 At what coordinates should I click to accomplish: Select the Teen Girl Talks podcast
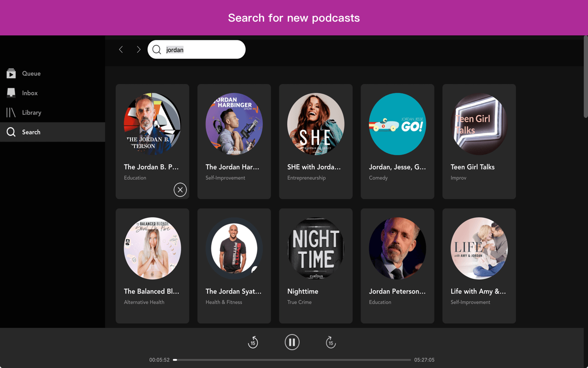[479, 124]
